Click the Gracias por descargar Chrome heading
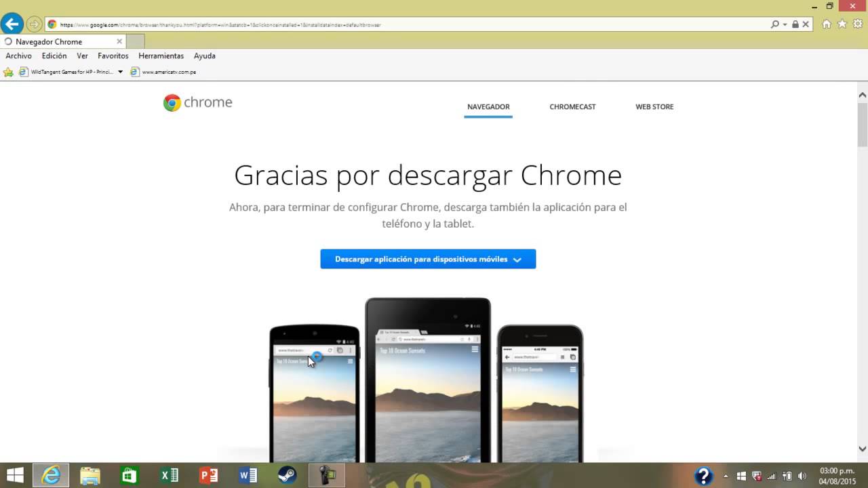 pyautogui.click(x=428, y=176)
